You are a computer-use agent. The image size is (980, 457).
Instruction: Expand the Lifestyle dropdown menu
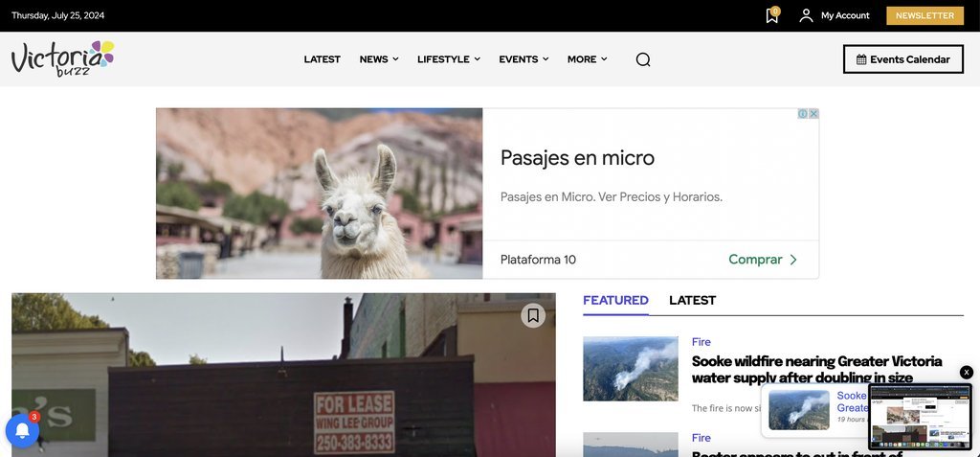pos(449,59)
